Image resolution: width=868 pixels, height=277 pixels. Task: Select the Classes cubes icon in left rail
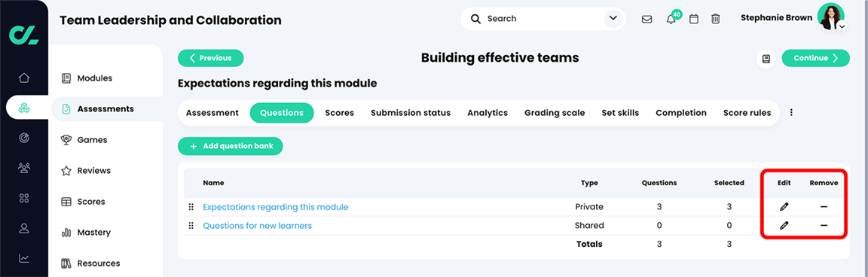click(24, 108)
